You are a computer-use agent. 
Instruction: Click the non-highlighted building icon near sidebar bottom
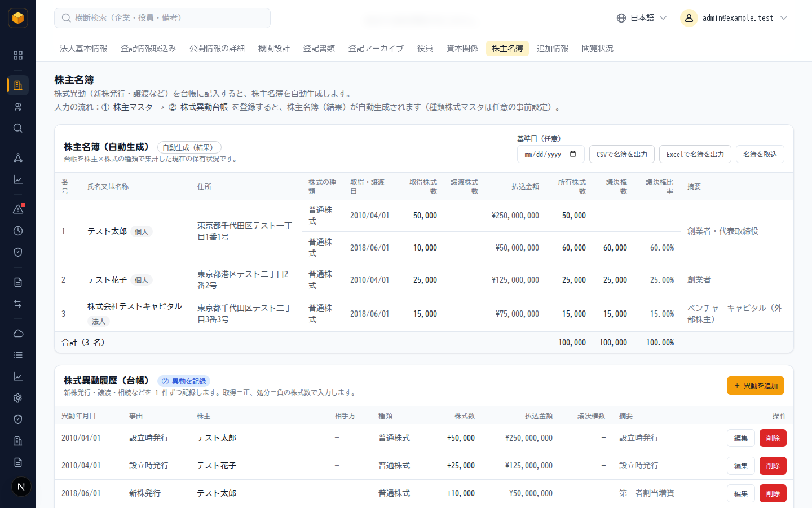(x=18, y=441)
